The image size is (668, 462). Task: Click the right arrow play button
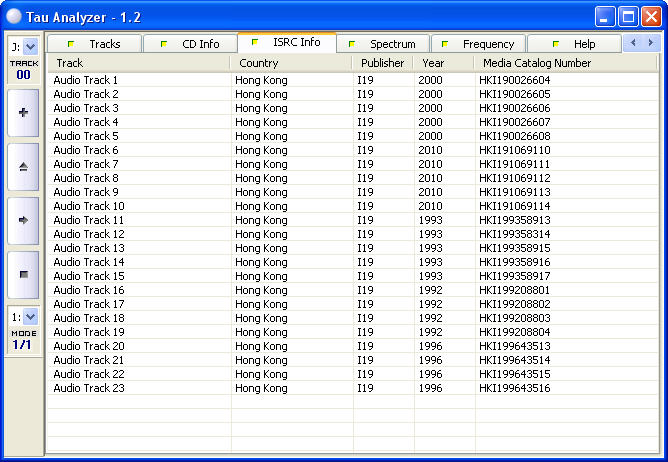click(23, 220)
